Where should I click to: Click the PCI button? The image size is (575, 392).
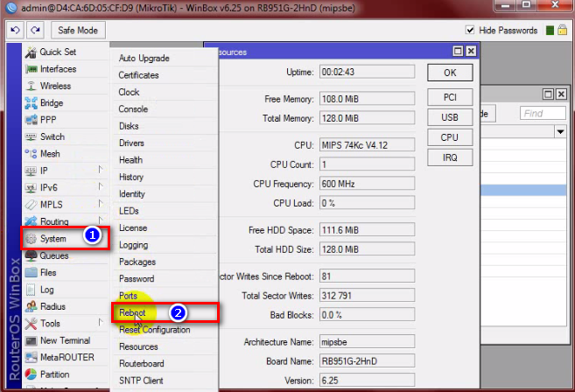450,97
